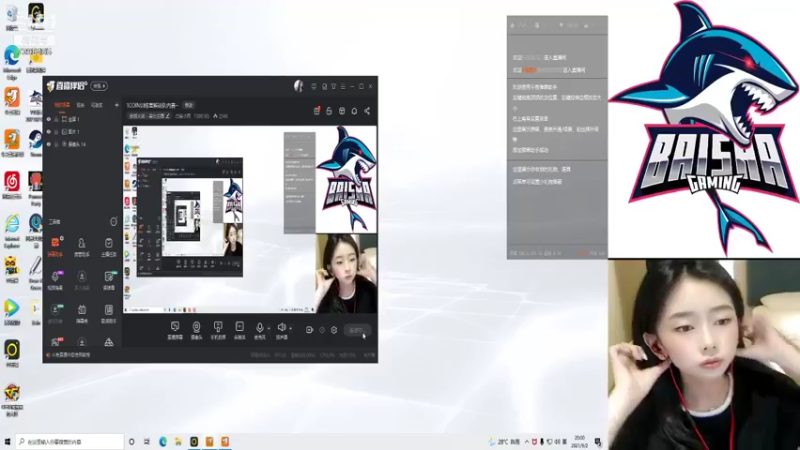This screenshot has width=800, height=450.
Task: Toggle lock on the fullscreen capture source
Action: pyautogui.click(x=57, y=119)
